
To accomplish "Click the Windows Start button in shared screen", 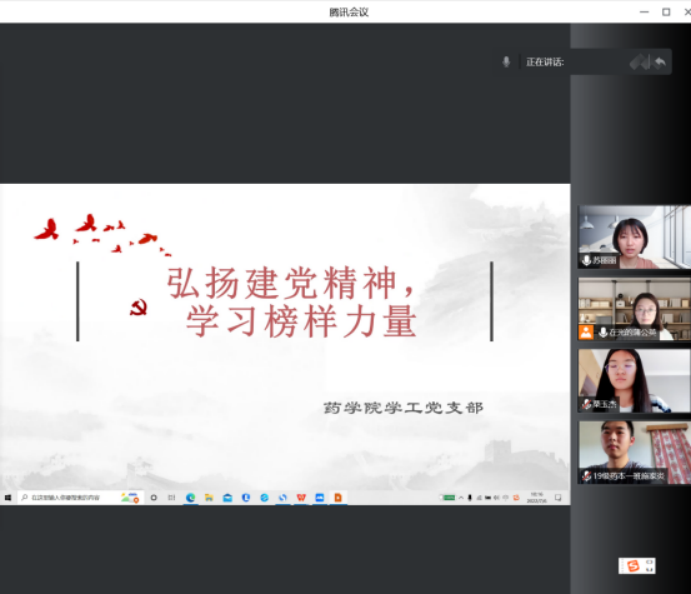I will pos(7,497).
